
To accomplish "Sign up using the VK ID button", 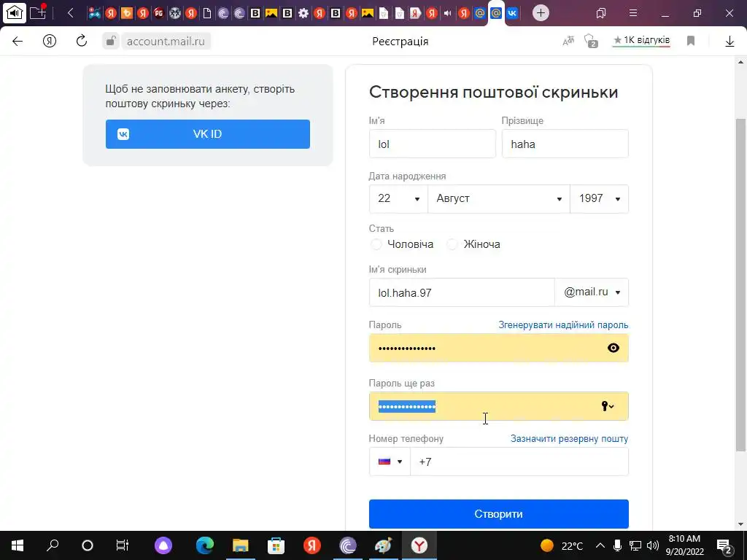I will coord(208,134).
